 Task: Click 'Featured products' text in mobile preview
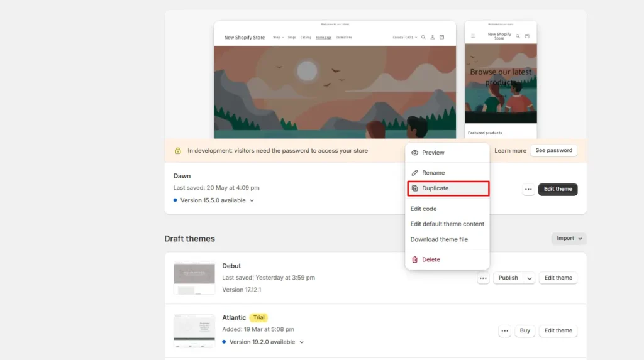485,133
